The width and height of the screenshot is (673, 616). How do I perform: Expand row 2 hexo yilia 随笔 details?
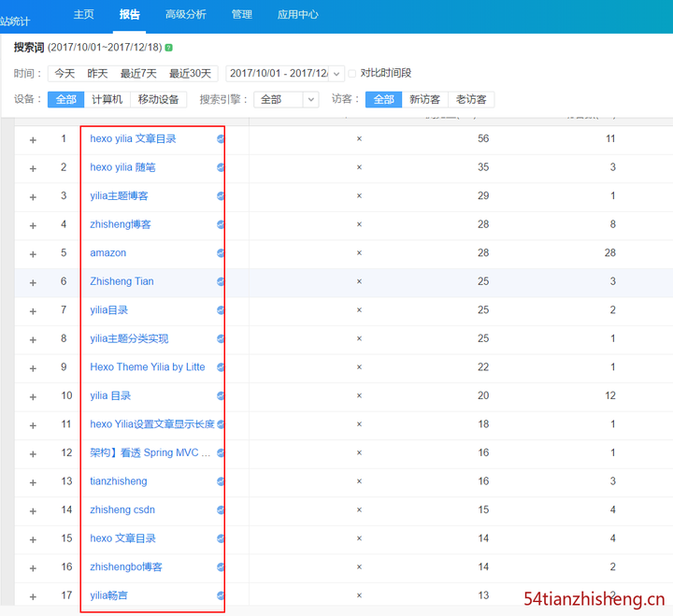point(33,168)
